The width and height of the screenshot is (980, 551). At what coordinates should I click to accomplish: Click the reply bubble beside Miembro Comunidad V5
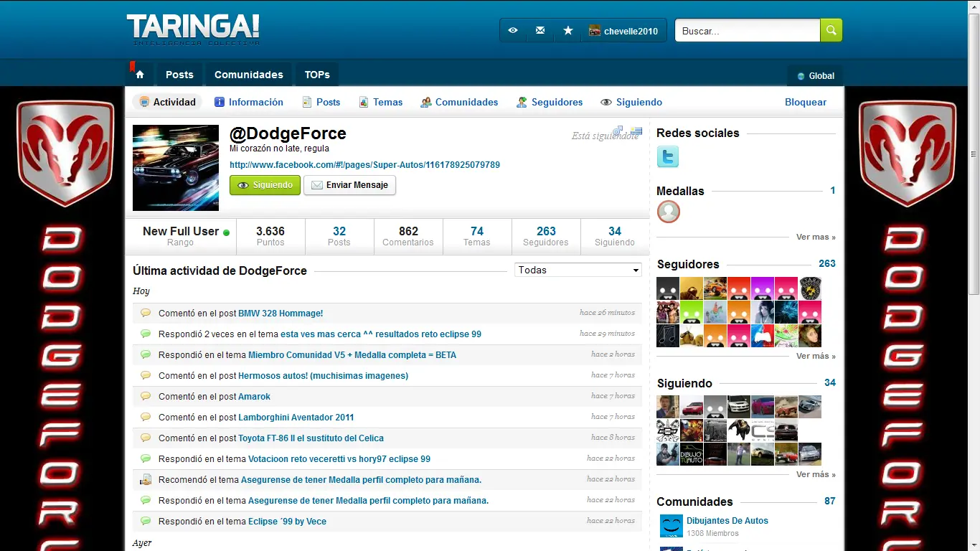pos(146,354)
